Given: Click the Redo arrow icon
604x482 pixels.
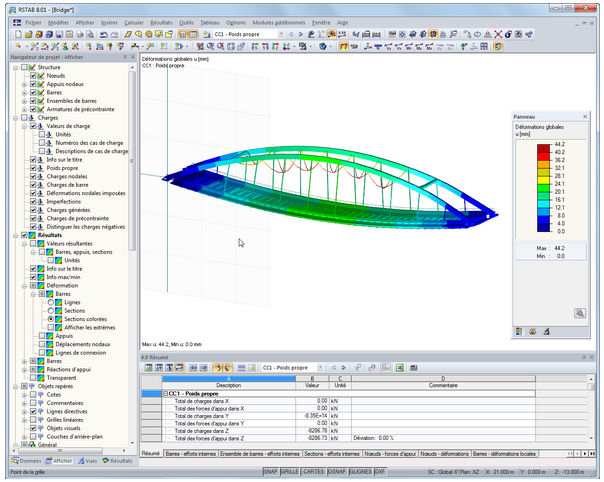Looking at the screenshot, I should [x=114, y=34].
